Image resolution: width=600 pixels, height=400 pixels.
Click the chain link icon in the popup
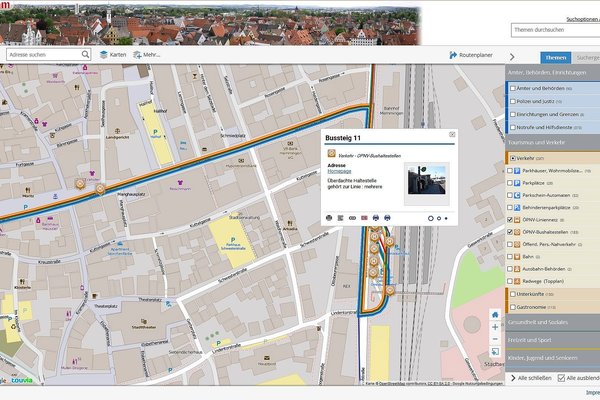pos(352,218)
